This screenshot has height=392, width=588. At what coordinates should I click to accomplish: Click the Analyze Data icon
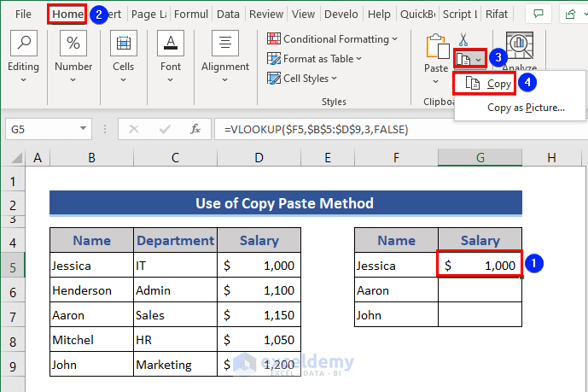[520, 46]
